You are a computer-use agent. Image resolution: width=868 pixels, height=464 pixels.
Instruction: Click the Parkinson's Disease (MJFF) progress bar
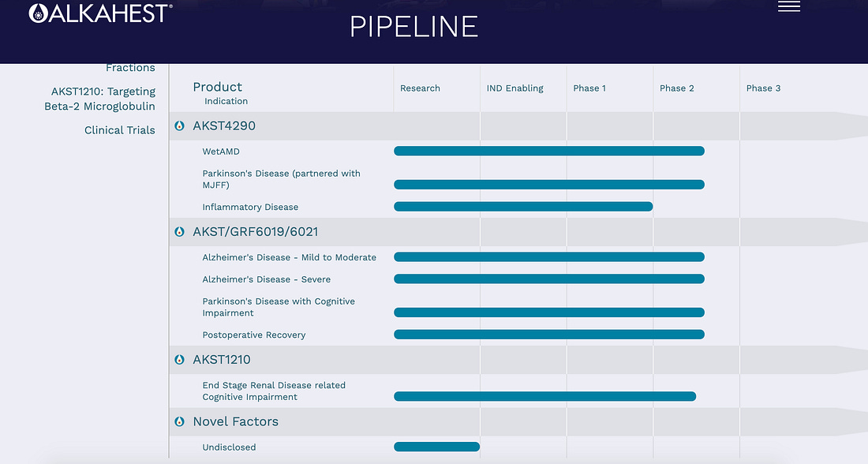(549, 185)
